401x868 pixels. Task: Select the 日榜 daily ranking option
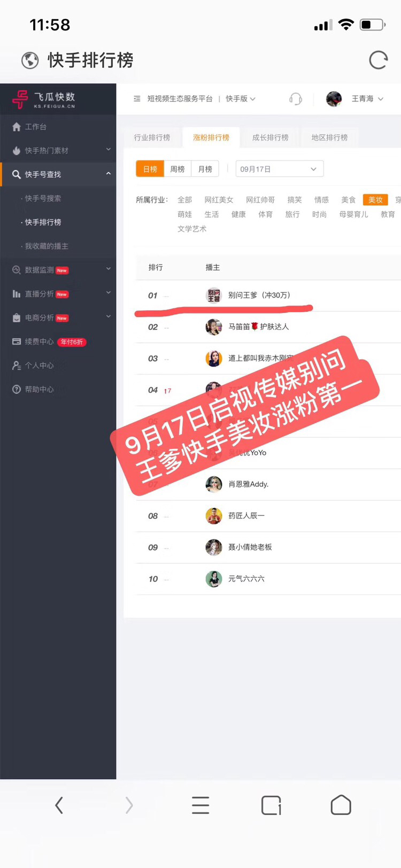coord(150,169)
